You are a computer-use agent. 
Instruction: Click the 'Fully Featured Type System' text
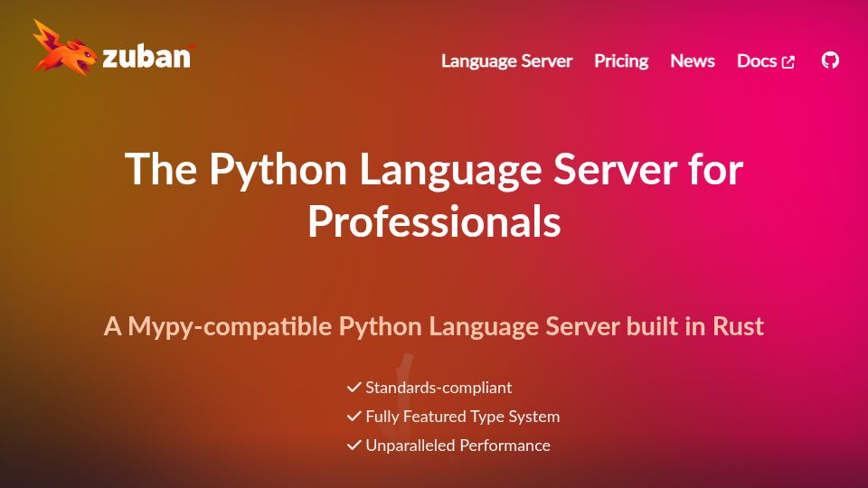(463, 416)
